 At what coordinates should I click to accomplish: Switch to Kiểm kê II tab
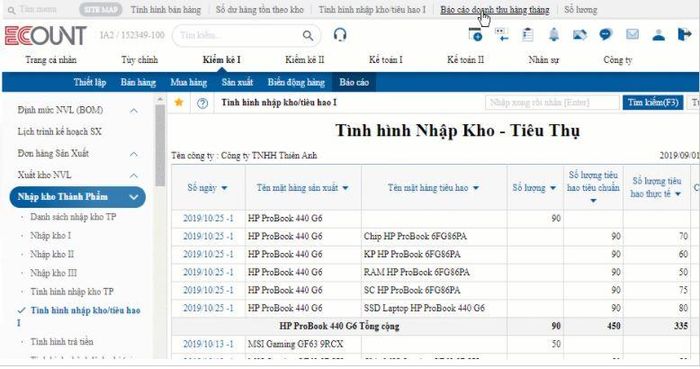[x=304, y=60]
